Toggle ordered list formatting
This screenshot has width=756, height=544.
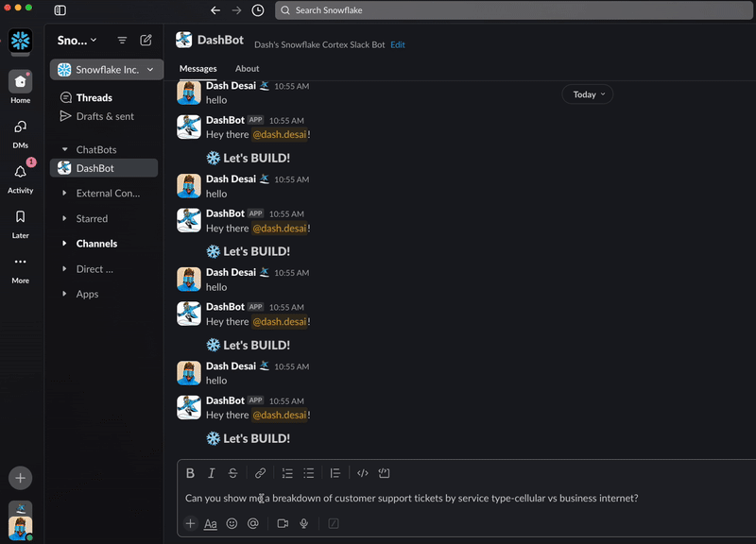point(287,473)
